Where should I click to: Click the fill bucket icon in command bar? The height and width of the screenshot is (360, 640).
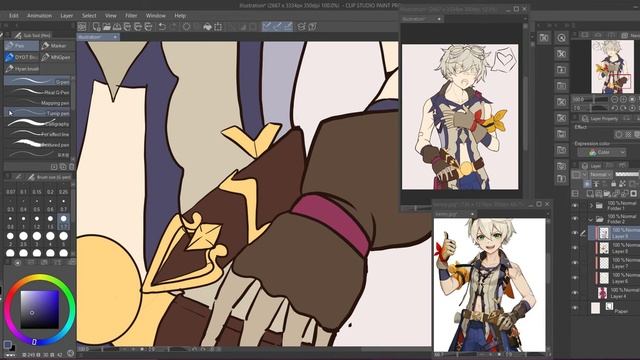pos(207,27)
